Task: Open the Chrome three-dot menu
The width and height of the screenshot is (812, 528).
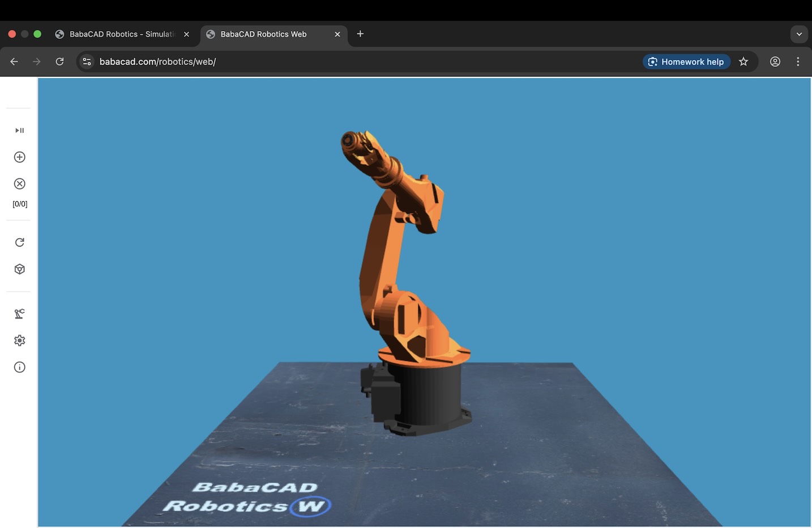Action: [x=798, y=61]
